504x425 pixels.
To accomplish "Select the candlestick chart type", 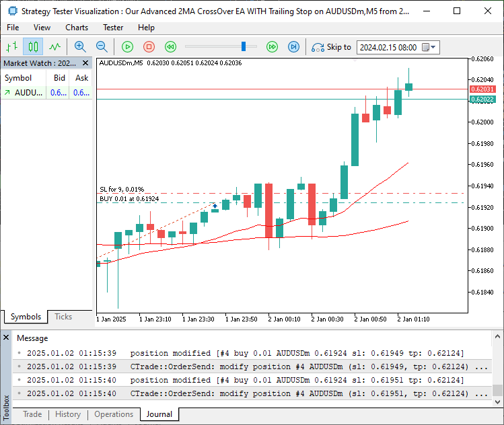I will click(x=33, y=47).
